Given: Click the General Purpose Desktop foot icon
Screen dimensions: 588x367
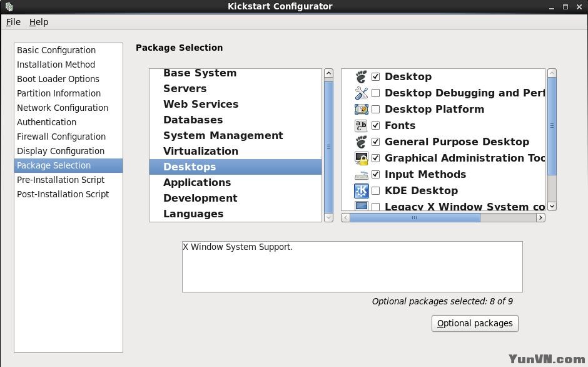Looking at the screenshot, I should 362,142.
